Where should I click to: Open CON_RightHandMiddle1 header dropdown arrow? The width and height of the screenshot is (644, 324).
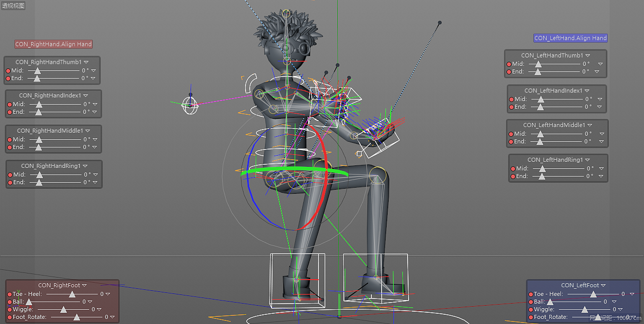[x=87, y=131]
